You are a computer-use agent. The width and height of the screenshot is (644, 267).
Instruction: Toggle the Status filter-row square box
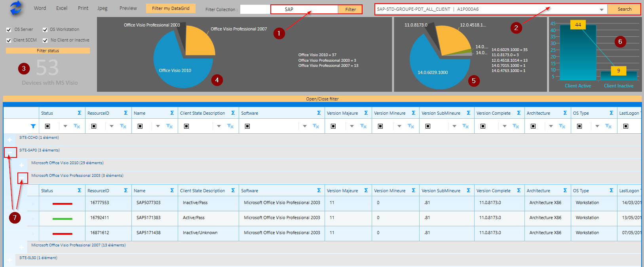click(x=47, y=126)
